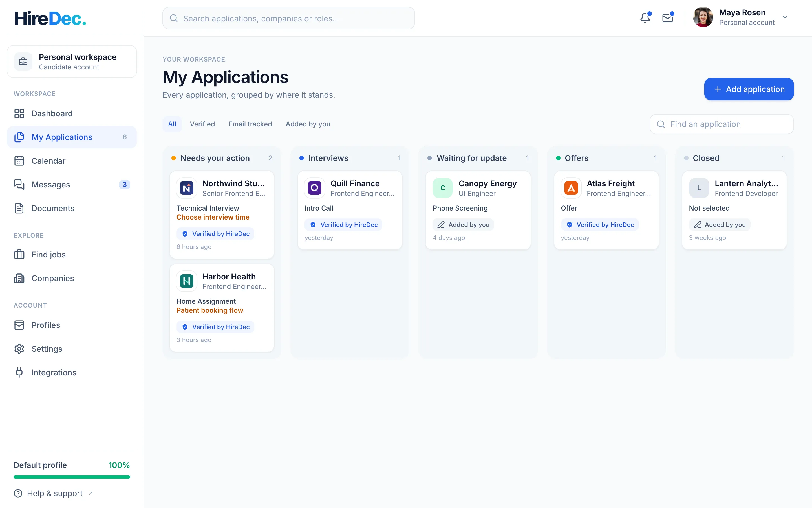This screenshot has width=812, height=508.
Task: Open the Patient booking flow link
Action: [x=210, y=310]
